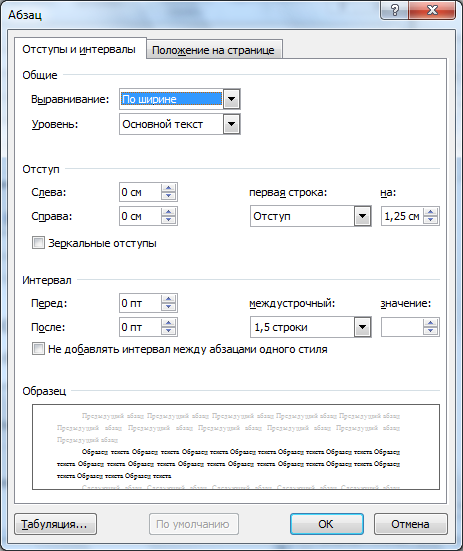
Task: Increase После spacing with up arrow
Action: [x=169, y=323]
